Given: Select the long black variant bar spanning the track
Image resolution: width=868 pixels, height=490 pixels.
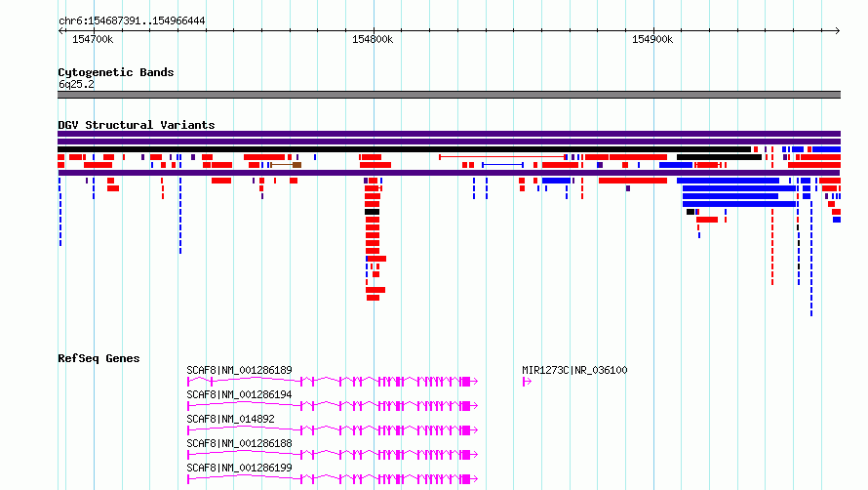Looking at the screenshot, I should coord(404,149).
